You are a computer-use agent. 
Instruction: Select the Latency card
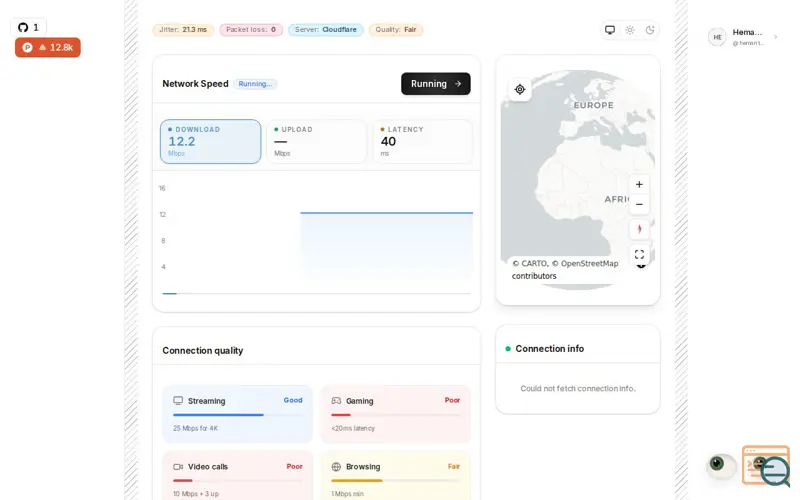pos(423,141)
